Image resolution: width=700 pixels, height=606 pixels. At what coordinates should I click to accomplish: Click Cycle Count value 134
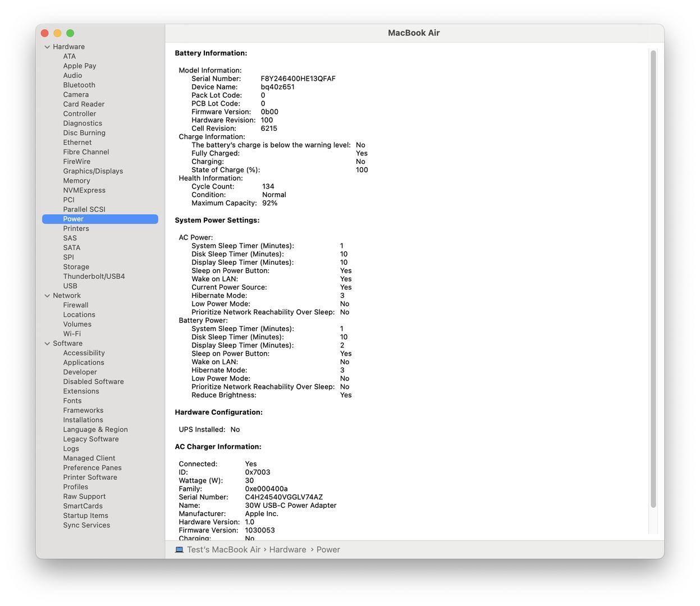point(268,186)
